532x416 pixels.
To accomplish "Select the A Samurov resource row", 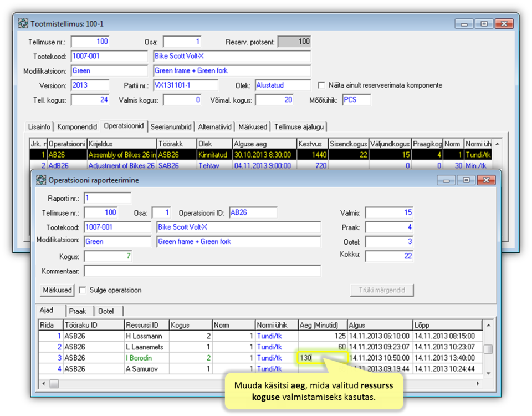I will tap(260, 368).
